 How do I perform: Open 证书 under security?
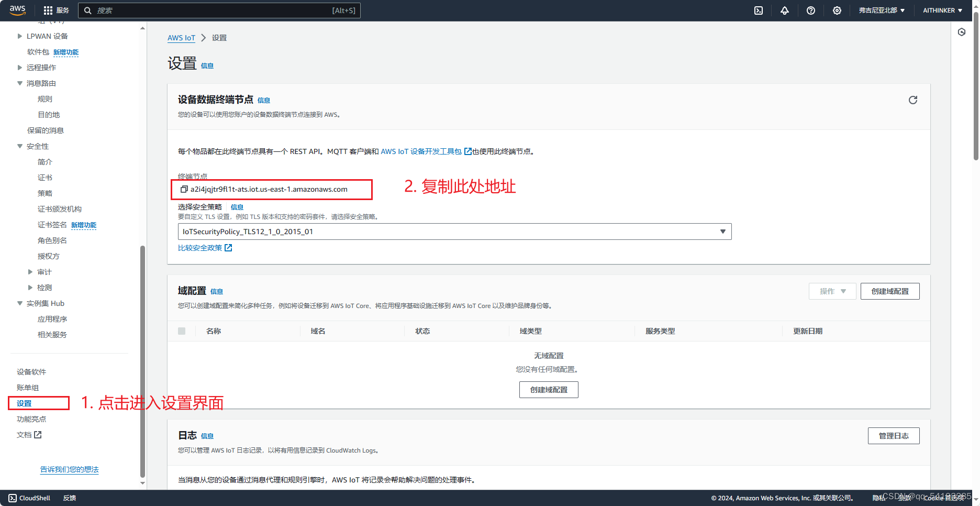coord(45,178)
